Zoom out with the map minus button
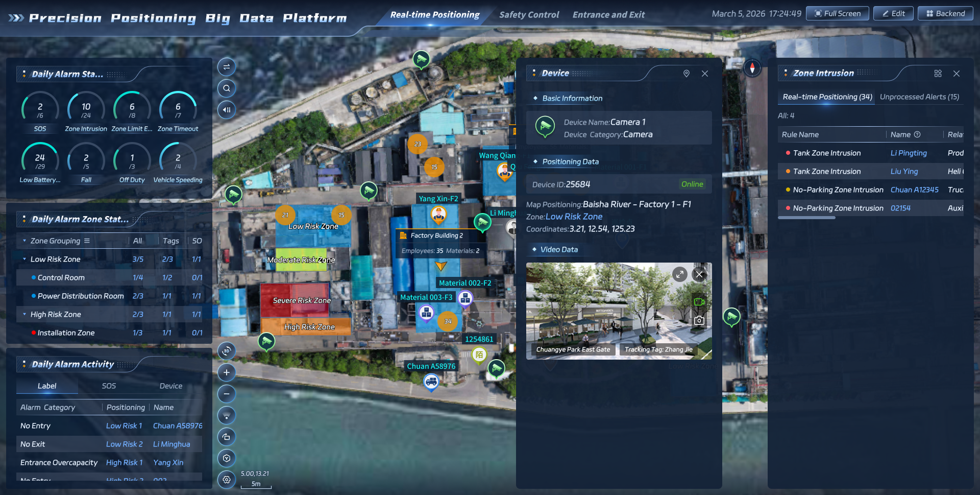 coord(227,394)
